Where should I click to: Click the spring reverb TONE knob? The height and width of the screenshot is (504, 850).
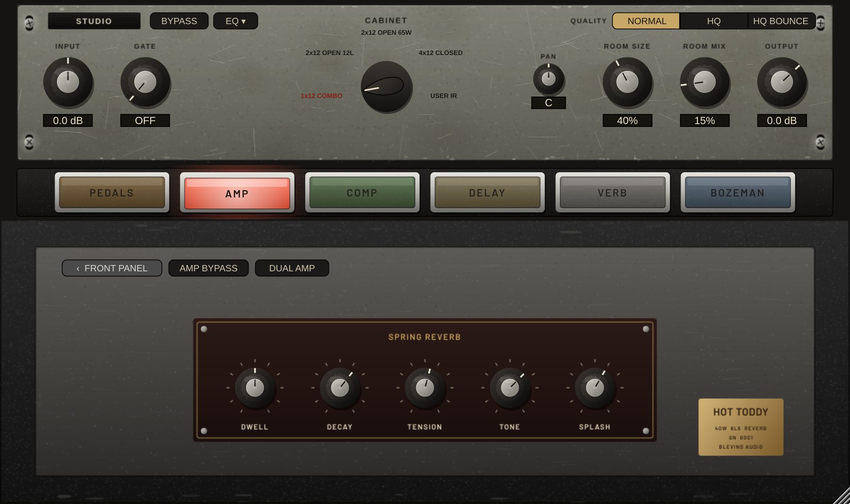coord(510,388)
